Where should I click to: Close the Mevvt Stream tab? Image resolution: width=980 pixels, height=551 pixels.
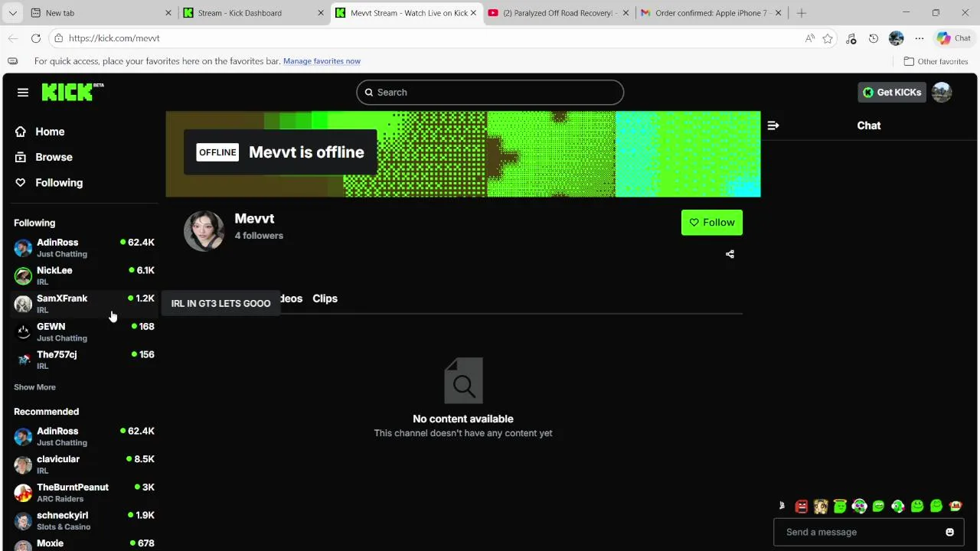(474, 13)
